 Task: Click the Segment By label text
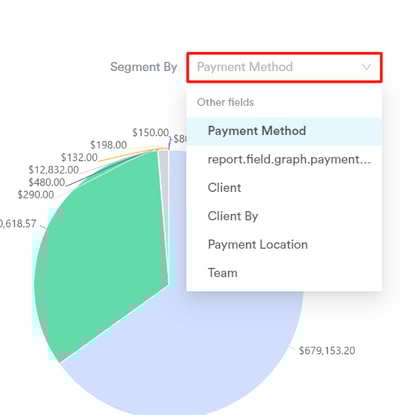(144, 67)
